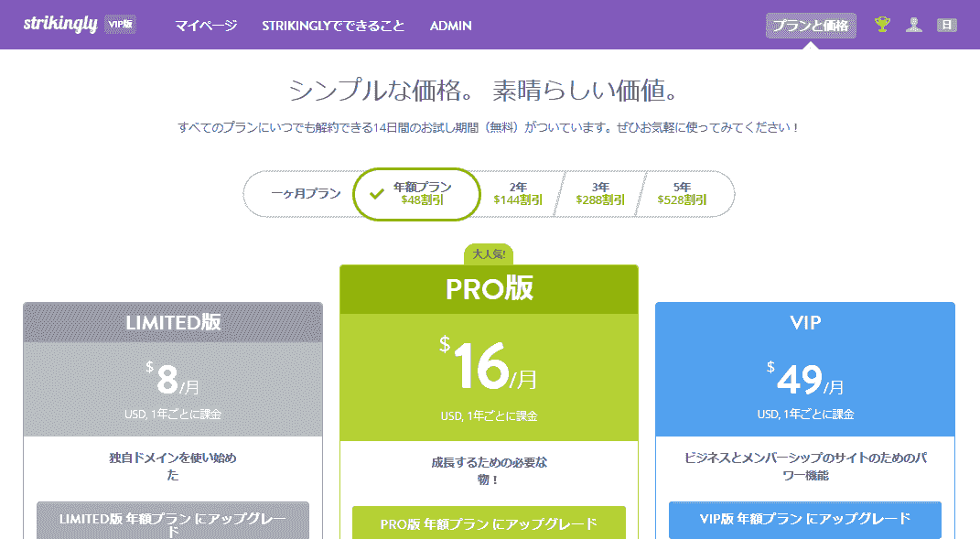Click LIMITED版 年額プラン にアップグレード button

(x=173, y=521)
